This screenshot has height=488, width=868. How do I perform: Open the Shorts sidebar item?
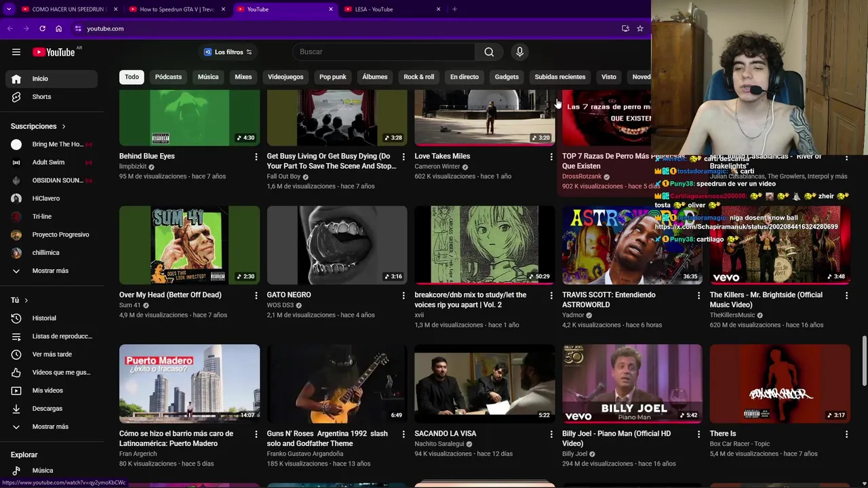tap(52, 97)
